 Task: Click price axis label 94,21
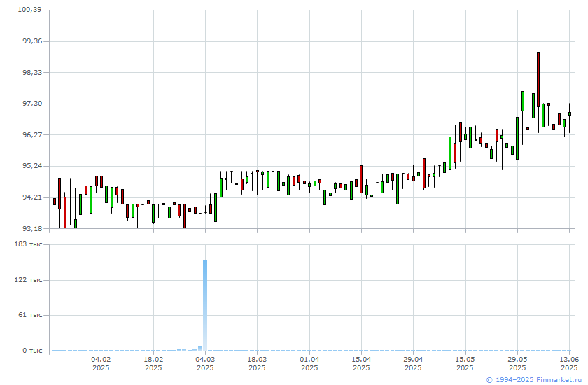pos(32,197)
